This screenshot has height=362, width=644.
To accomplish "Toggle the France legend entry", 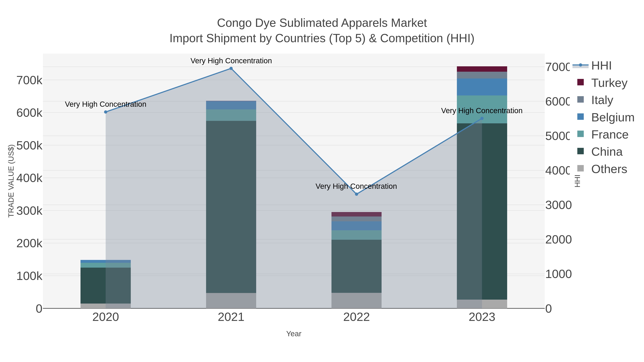I will click(603, 135).
